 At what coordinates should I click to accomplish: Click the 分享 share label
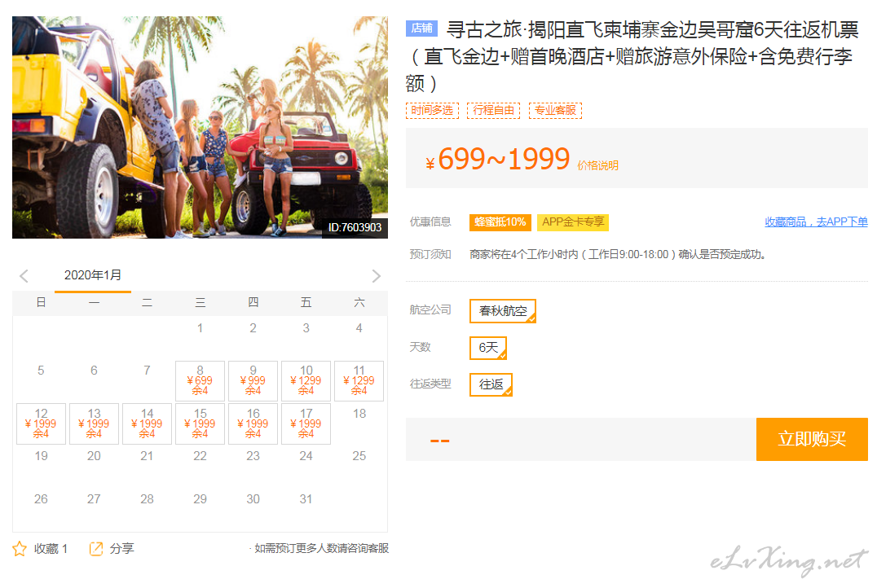click(x=122, y=549)
